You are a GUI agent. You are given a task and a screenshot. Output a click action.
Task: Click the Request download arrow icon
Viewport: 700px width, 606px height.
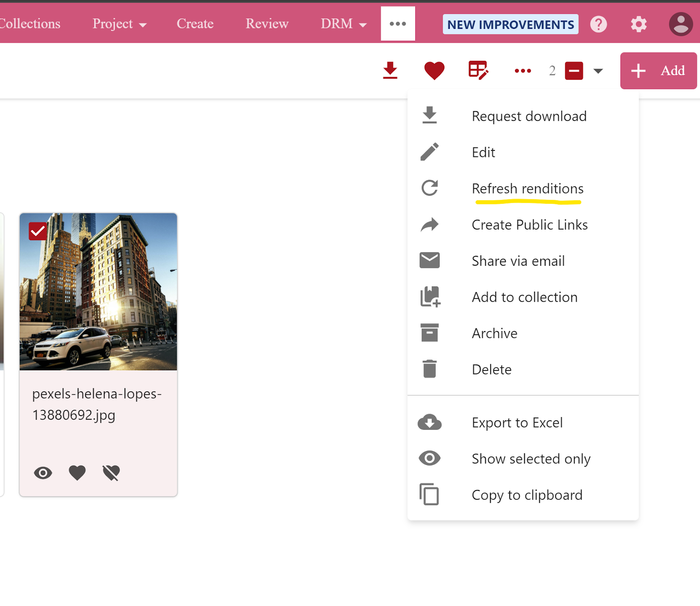[430, 115]
